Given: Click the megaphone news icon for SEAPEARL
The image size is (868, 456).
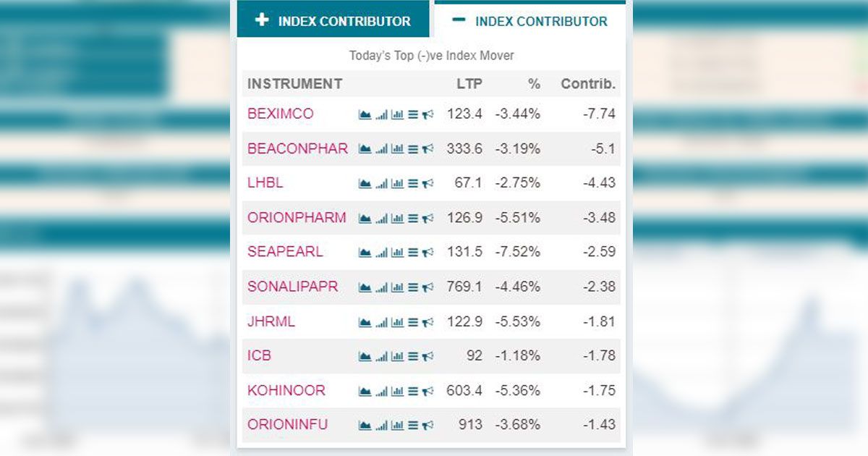Looking at the screenshot, I should 427,253.
